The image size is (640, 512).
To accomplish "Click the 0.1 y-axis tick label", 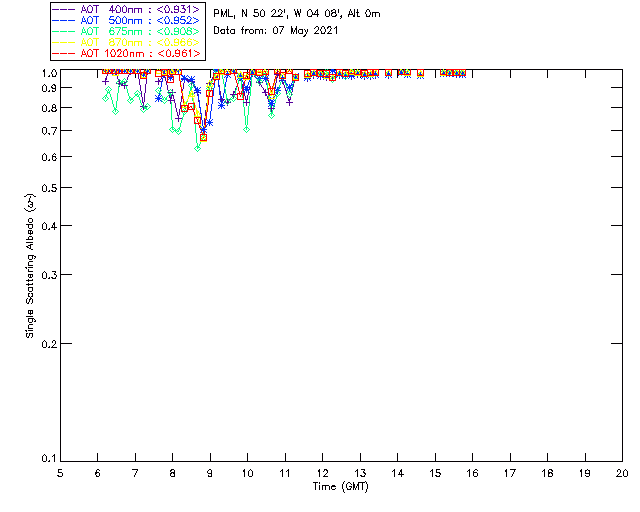I will pos(49,459).
